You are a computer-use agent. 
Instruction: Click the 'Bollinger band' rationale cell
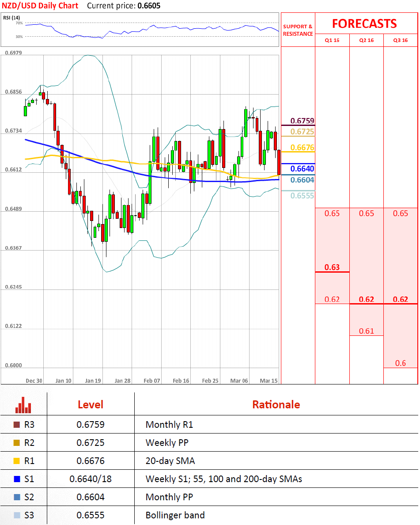[175, 515]
